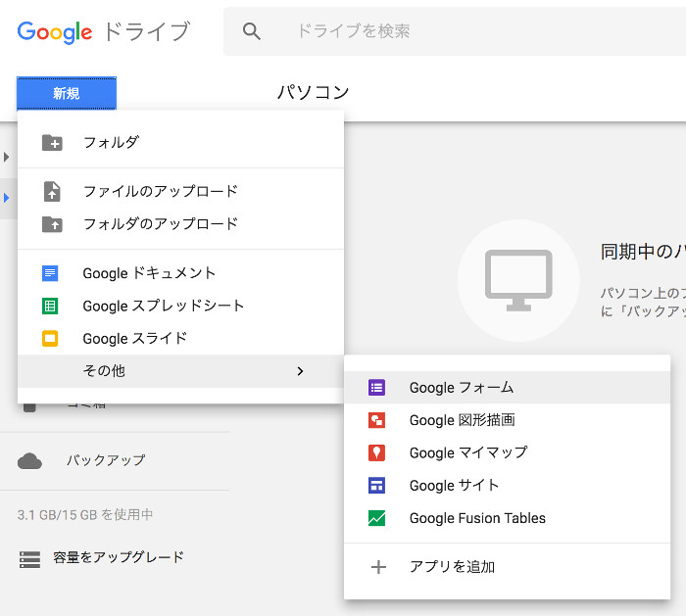The width and height of the screenshot is (686, 616).
Task: Select Google フォーム in the submenu
Action: point(507,388)
